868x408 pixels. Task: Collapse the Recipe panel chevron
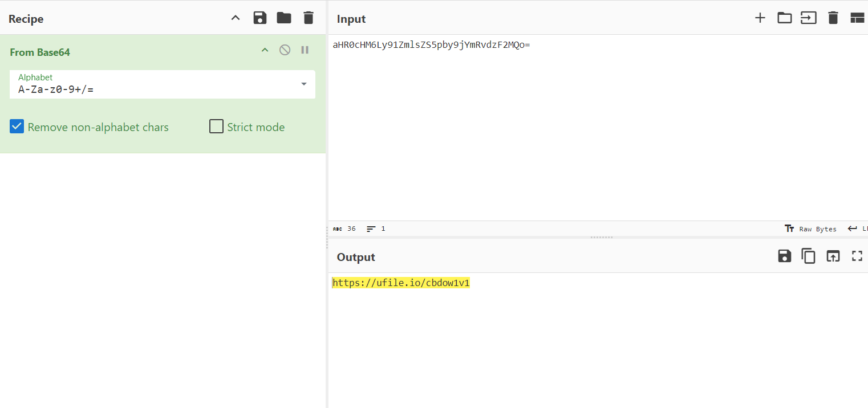tap(236, 18)
